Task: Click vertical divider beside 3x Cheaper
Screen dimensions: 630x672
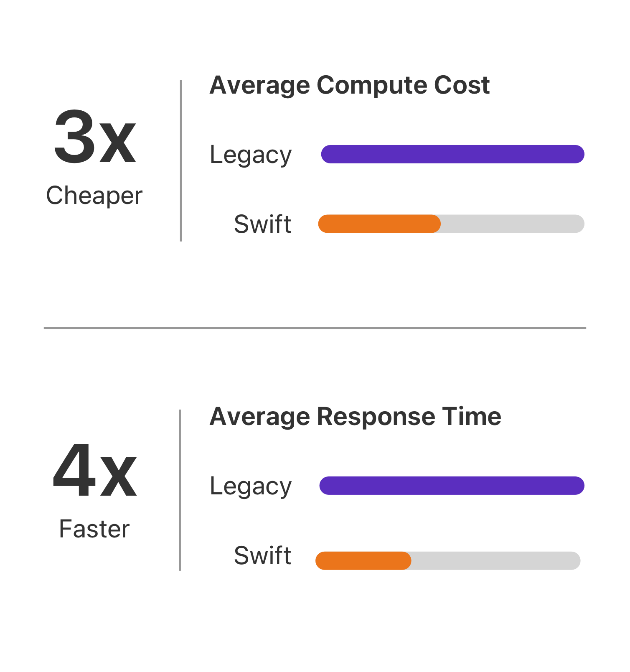Action: pos(181,161)
